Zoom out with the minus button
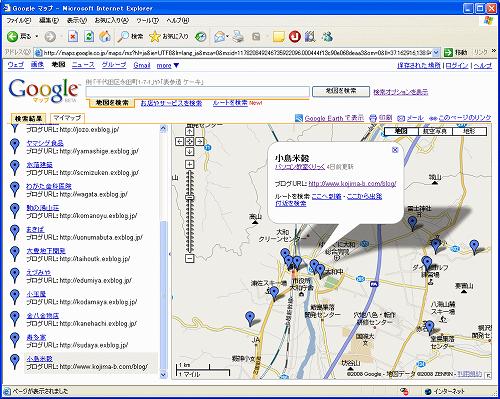The height and width of the screenshot is (399, 500). click(189, 258)
